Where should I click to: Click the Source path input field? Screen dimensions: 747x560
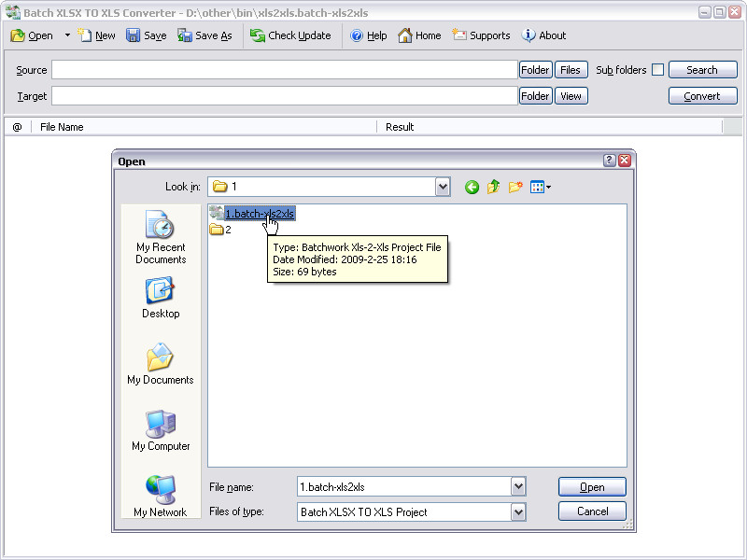pyautogui.click(x=285, y=70)
